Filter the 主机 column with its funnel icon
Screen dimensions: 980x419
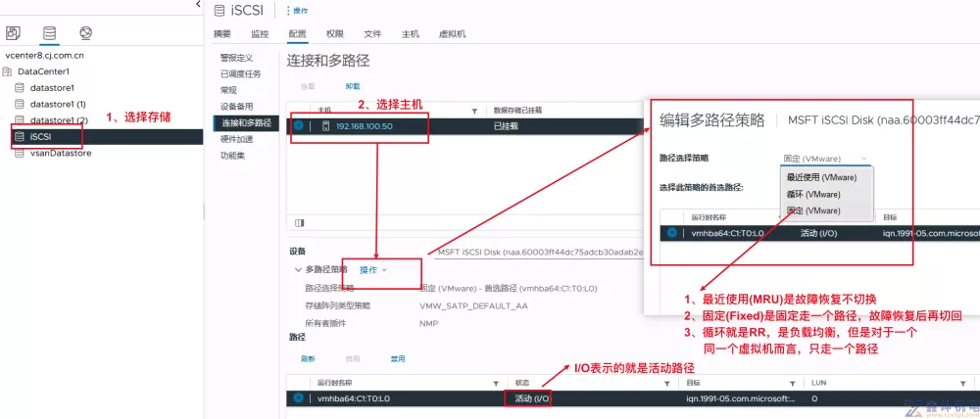474,111
